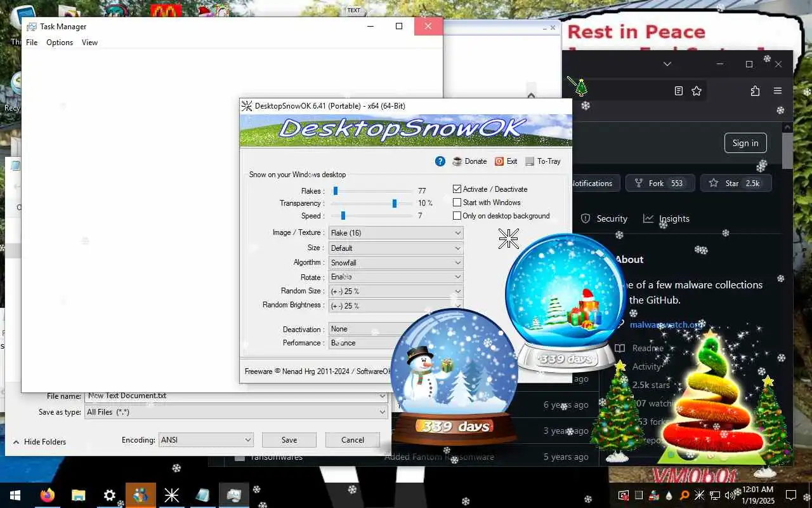Click the snowflake system tray icon
The image size is (812, 508).
(699, 495)
